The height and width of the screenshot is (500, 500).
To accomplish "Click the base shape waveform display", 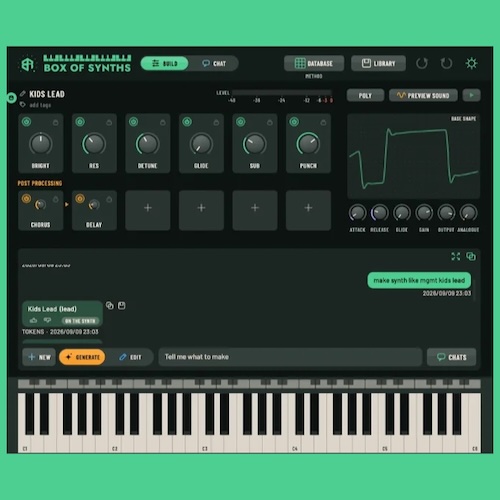I will click(414, 156).
